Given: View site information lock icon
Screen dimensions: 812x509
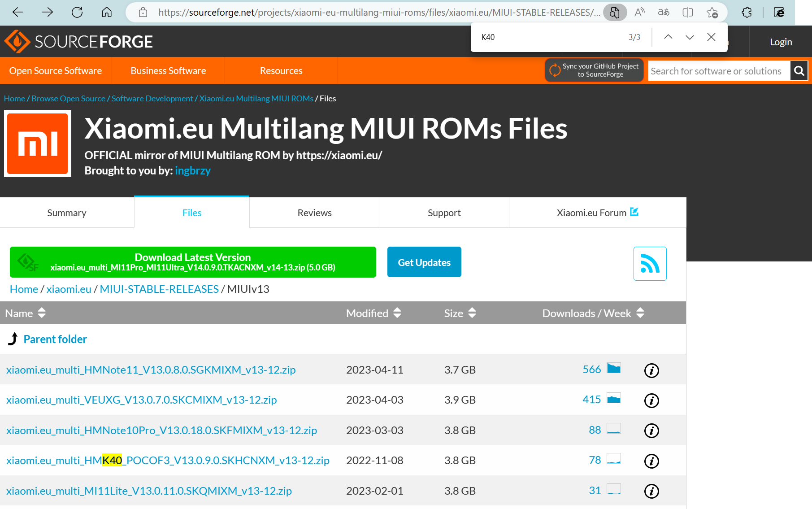Looking at the screenshot, I should coord(143,12).
